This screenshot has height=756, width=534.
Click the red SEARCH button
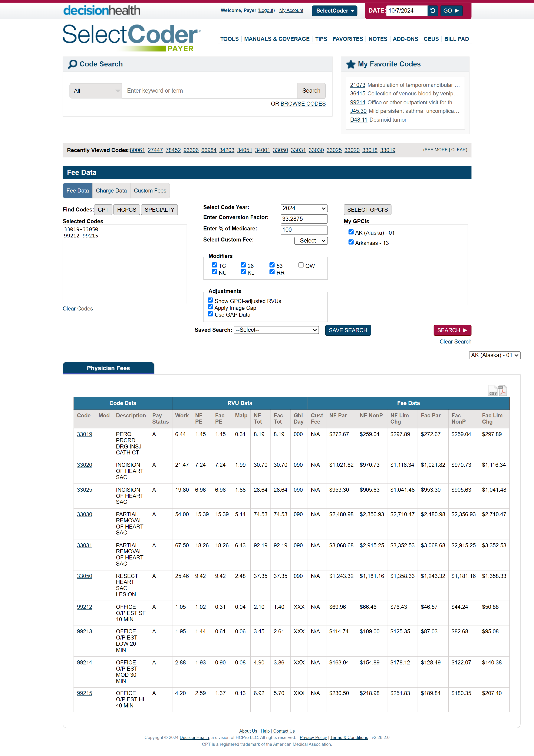click(452, 330)
